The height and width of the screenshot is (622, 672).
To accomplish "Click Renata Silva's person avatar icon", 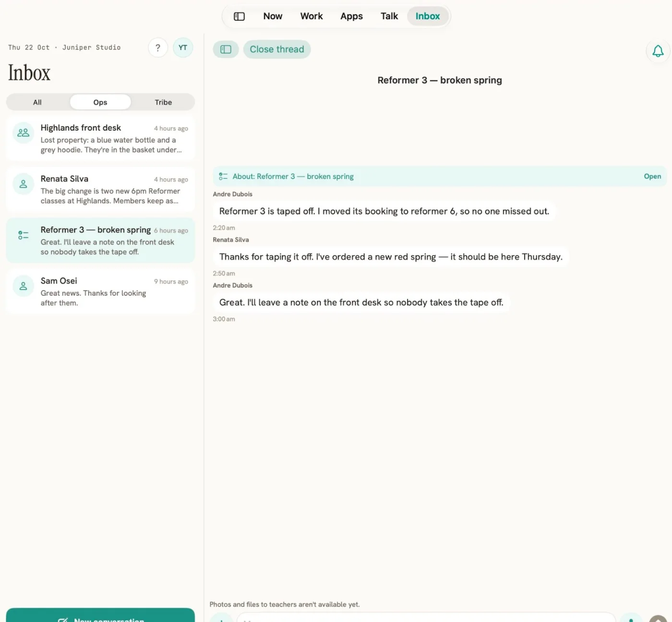I will [23, 184].
